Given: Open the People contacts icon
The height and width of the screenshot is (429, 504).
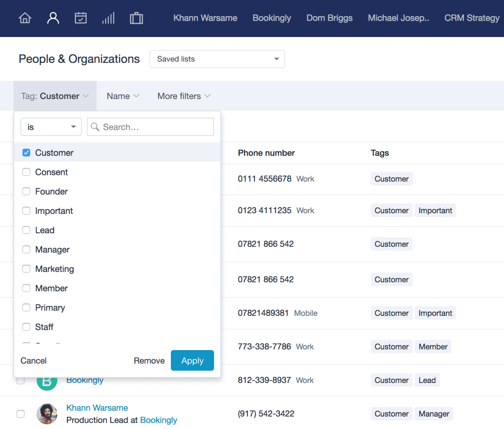Looking at the screenshot, I should coord(53,18).
